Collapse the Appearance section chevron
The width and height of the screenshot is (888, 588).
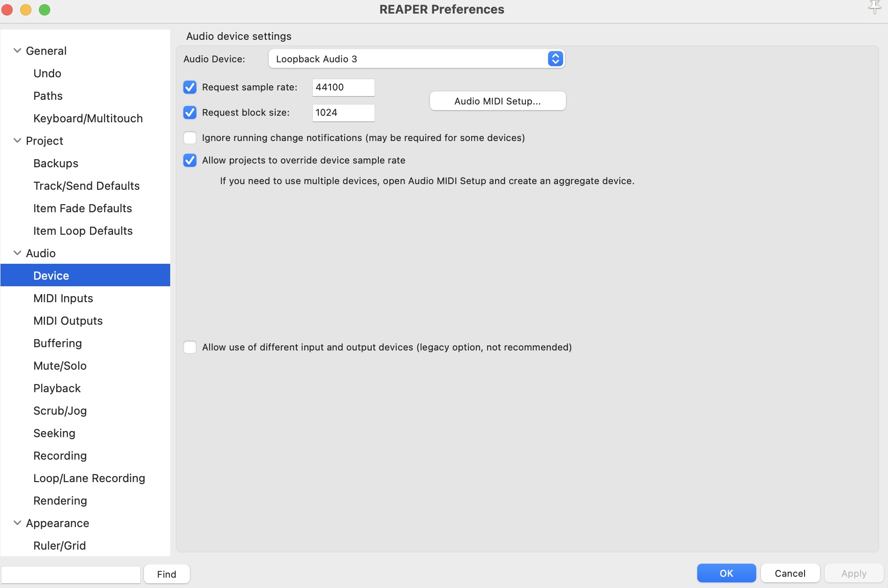pos(17,523)
